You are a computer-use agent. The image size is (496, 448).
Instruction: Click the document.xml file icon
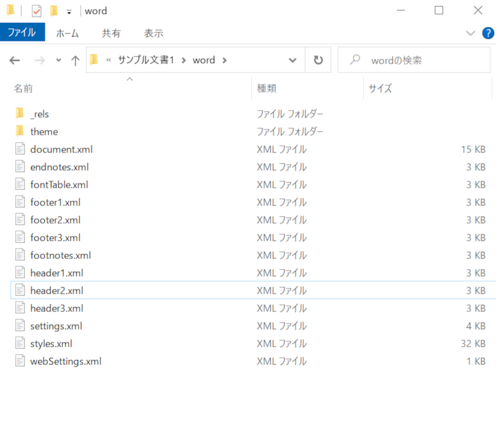tap(21, 149)
